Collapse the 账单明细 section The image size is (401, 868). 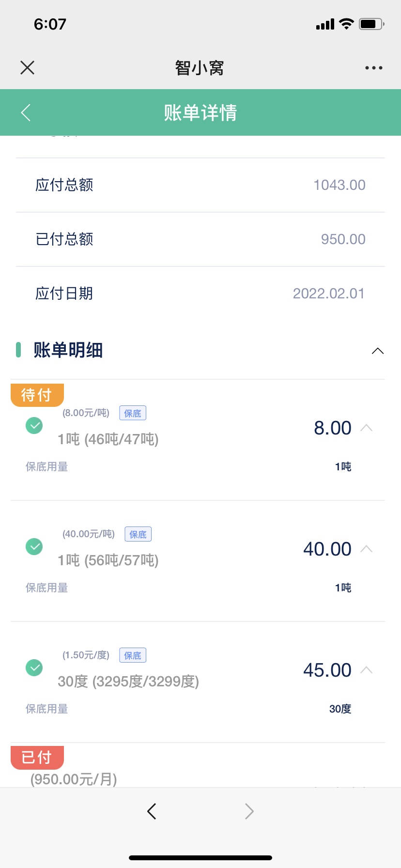378,351
